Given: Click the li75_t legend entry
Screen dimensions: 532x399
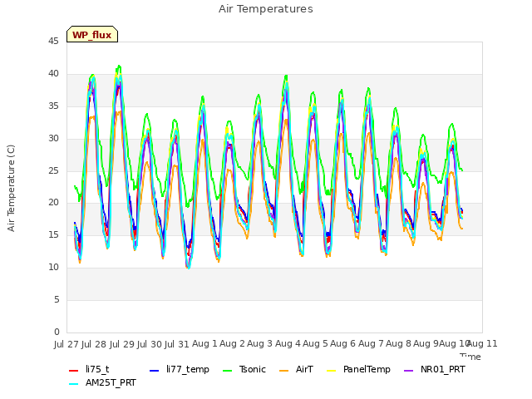Looking at the screenshot, I should (89, 369).
